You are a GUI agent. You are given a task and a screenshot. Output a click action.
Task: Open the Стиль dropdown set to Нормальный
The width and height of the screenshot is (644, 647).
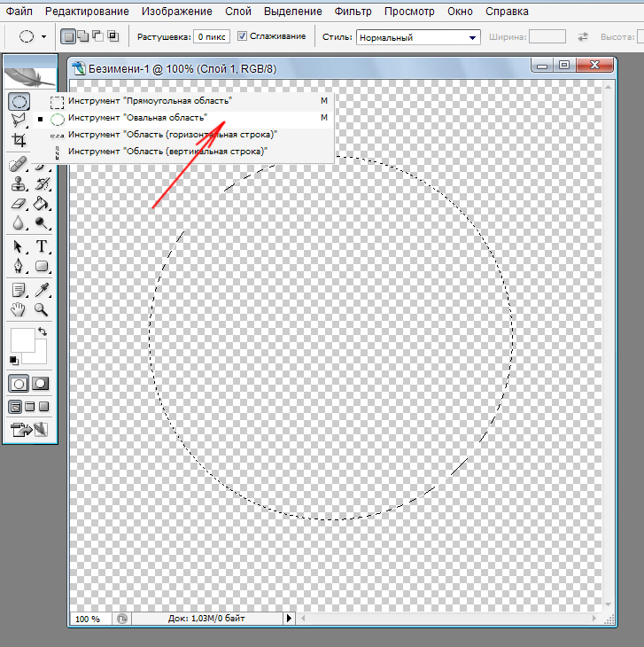[x=418, y=37]
